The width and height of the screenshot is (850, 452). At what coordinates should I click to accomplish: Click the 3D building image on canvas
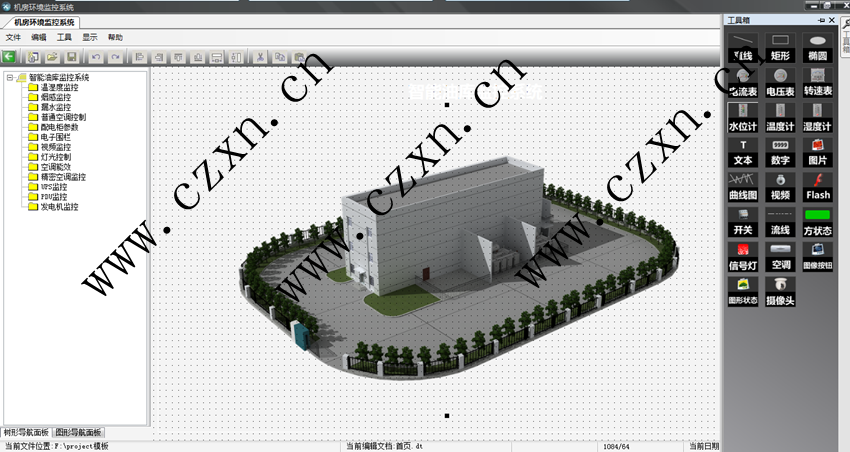458,268
